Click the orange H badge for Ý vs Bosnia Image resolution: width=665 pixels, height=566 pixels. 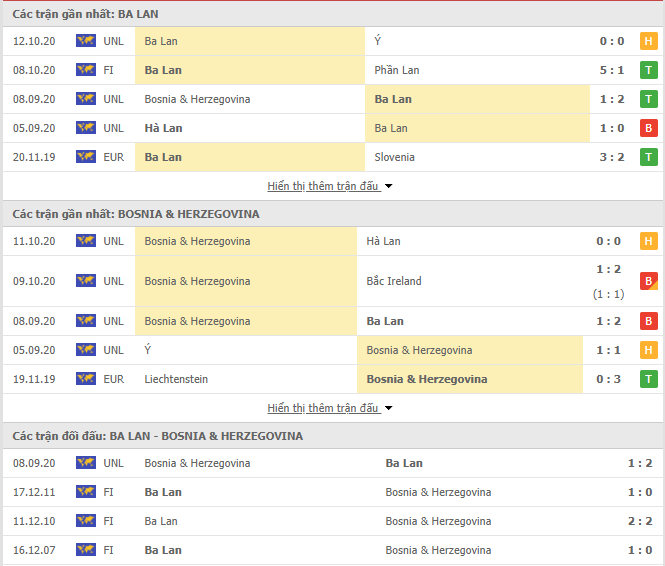[648, 350]
